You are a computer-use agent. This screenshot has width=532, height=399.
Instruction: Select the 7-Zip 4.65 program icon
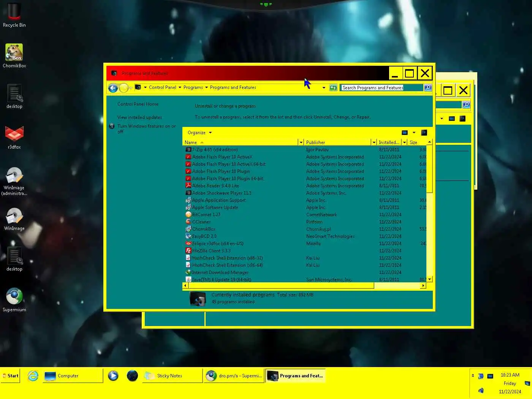[188, 150]
